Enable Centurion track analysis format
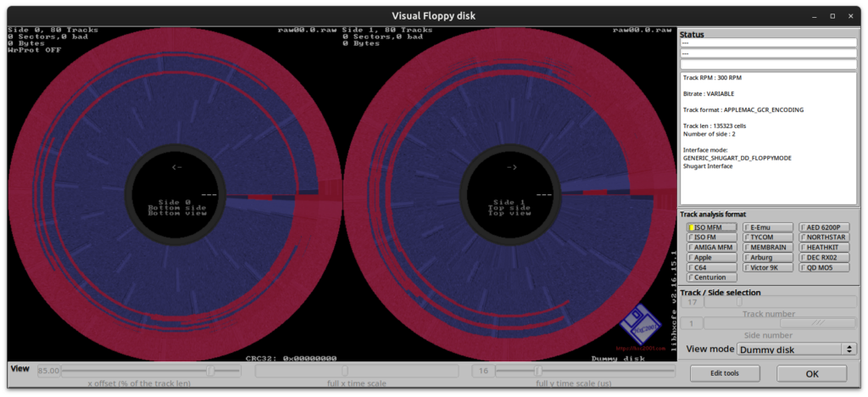 [712, 277]
